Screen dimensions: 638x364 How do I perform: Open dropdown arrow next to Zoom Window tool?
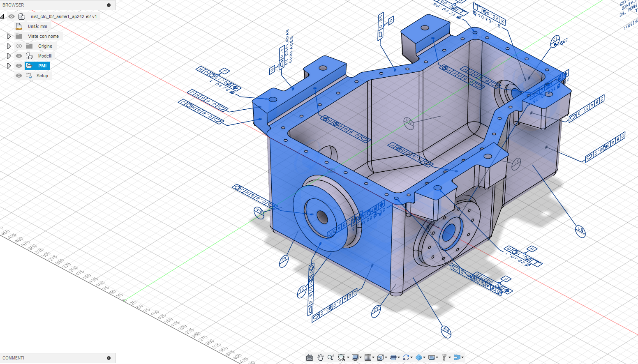(348, 357)
